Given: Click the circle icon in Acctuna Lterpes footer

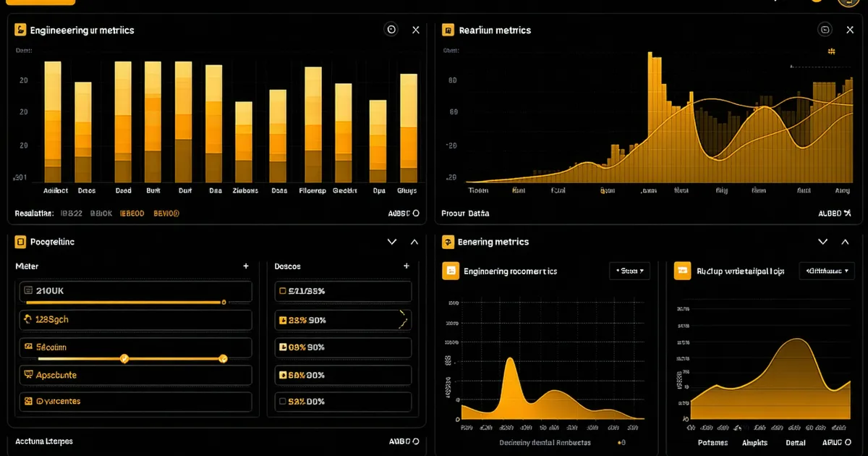Looking at the screenshot, I should click(416, 441).
